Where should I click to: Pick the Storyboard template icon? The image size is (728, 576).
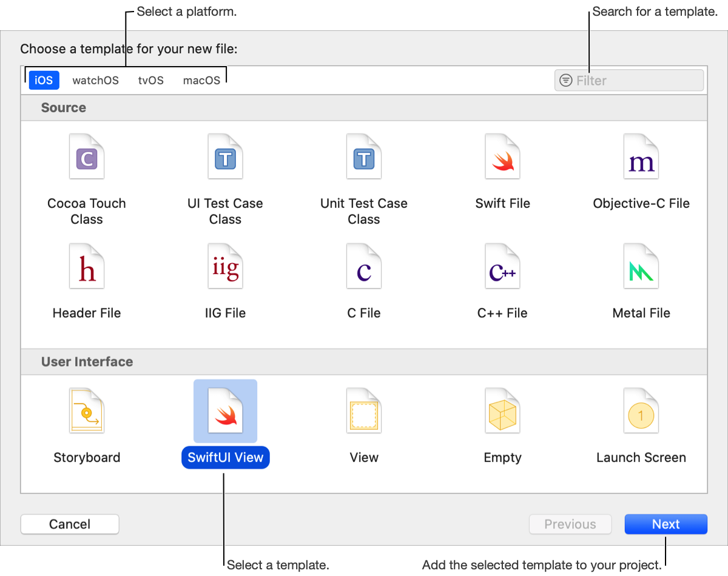click(87, 411)
